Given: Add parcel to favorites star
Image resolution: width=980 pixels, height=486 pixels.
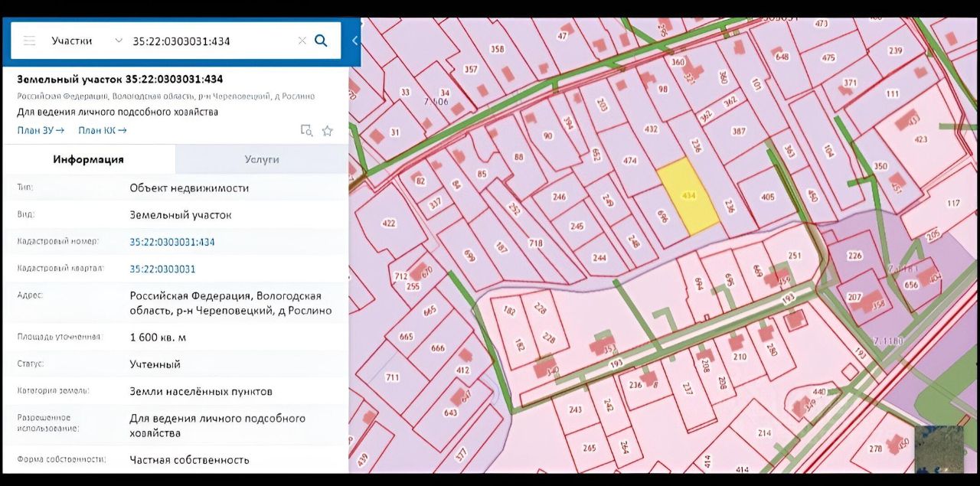Looking at the screenshot, I should coord(328,130).
